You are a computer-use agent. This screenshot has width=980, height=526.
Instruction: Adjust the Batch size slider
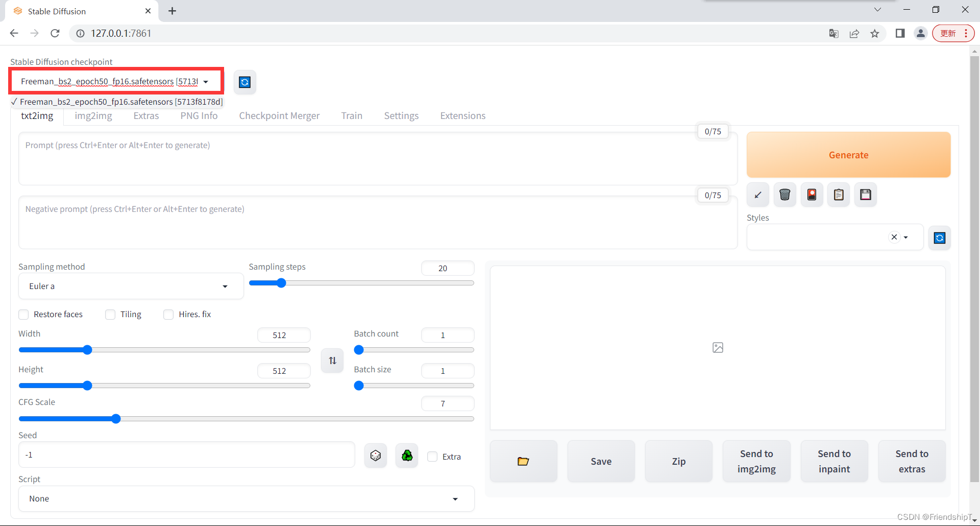point(414,386)
